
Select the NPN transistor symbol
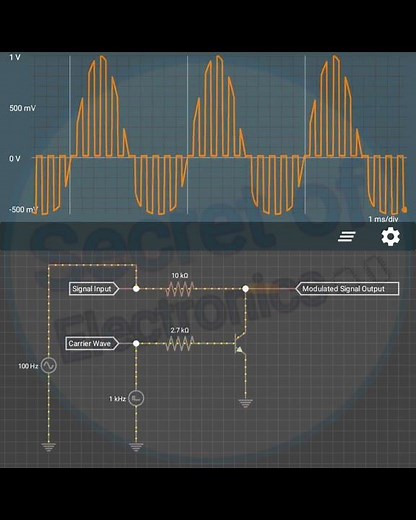pyautogui.click(x=241, y=343)
